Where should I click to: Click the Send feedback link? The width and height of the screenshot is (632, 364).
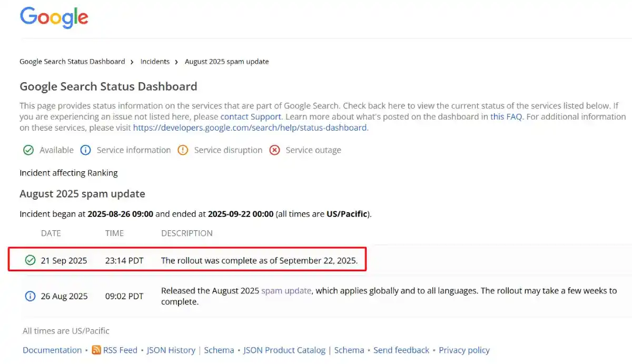401,350
